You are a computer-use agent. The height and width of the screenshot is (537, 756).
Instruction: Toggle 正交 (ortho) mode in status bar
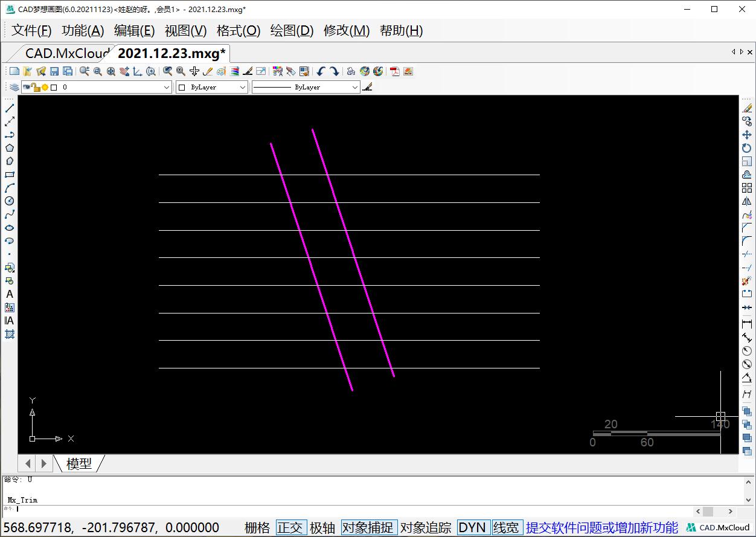coord(291,527)
